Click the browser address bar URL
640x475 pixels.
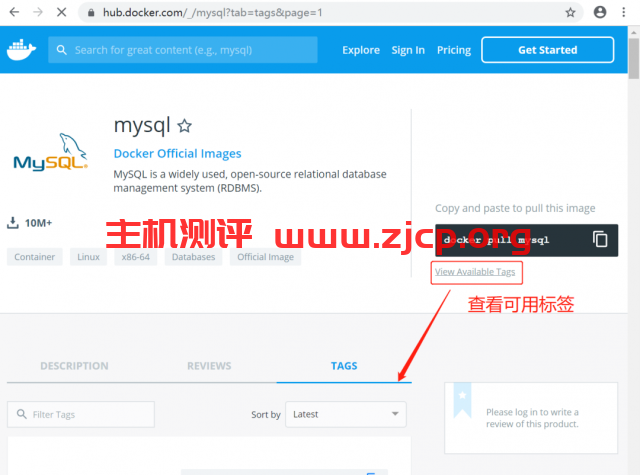[x=212, y=13]
